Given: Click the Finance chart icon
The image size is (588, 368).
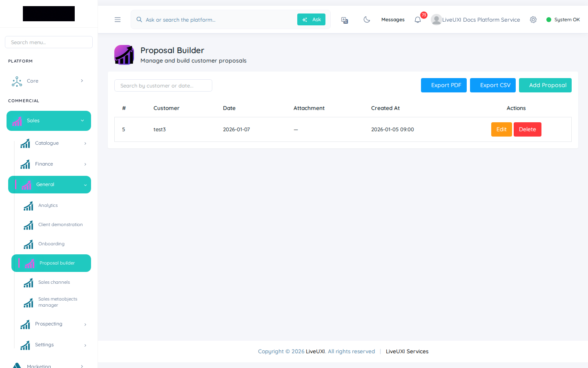Looking at the screenshot, I should pos(25,164).
